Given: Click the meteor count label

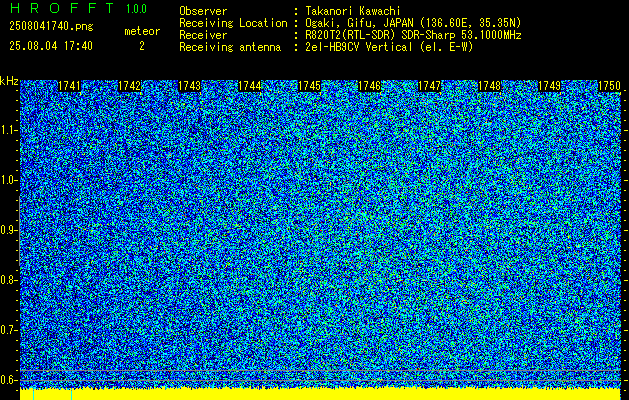Looking at the screenshot, I should [142, 31].
